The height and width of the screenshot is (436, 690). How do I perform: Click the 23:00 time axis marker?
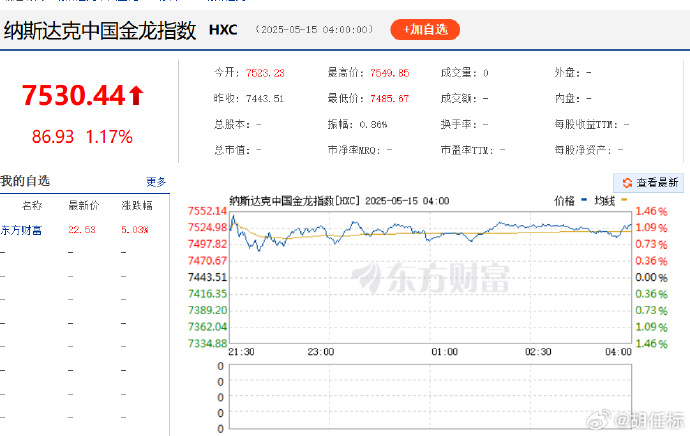click(x=320, y=352)
